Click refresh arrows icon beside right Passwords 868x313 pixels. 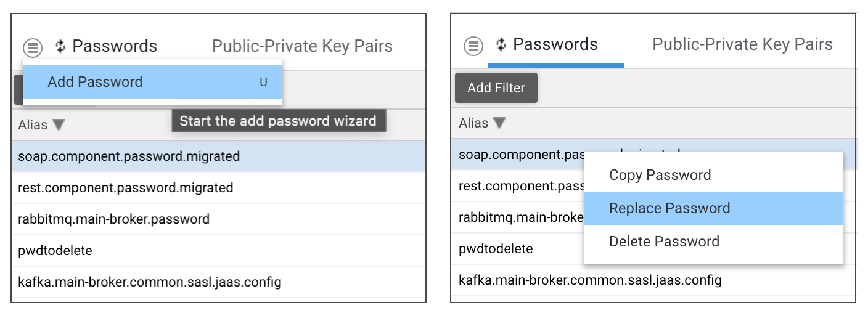click(501, 44)
